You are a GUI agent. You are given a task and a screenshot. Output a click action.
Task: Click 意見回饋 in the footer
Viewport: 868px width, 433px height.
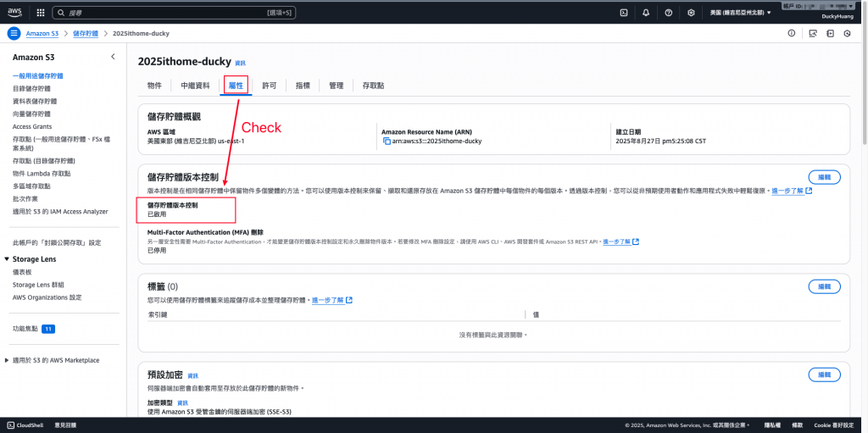pos(64,425)
